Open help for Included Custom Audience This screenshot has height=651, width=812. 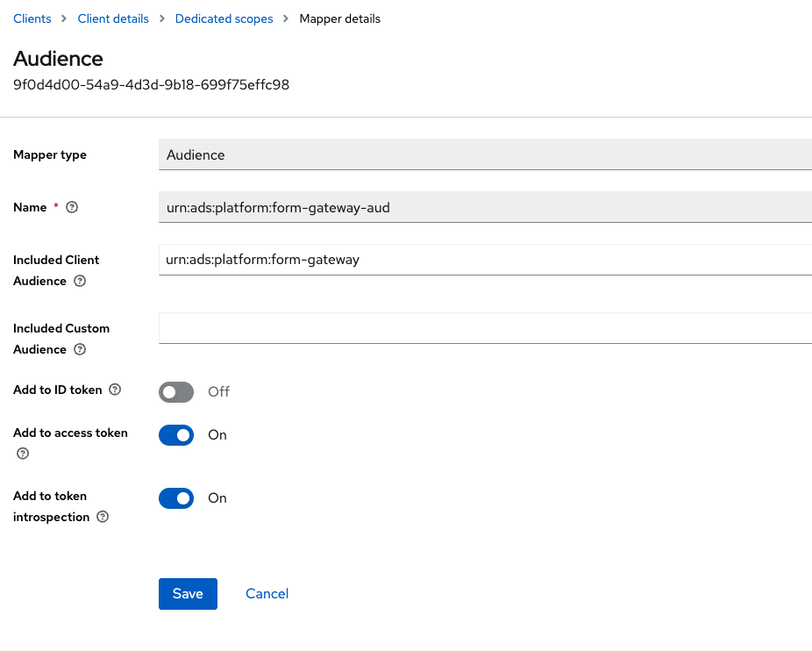(x=80, y=350)
